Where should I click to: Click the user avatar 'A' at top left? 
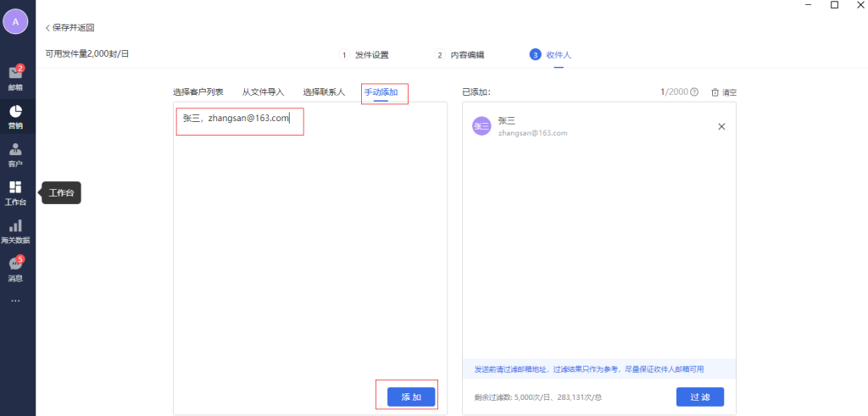point(15,21)
